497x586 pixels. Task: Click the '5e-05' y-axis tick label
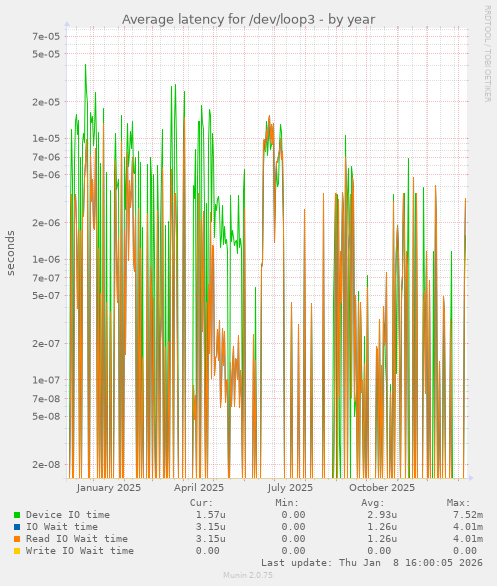[46, 54]
